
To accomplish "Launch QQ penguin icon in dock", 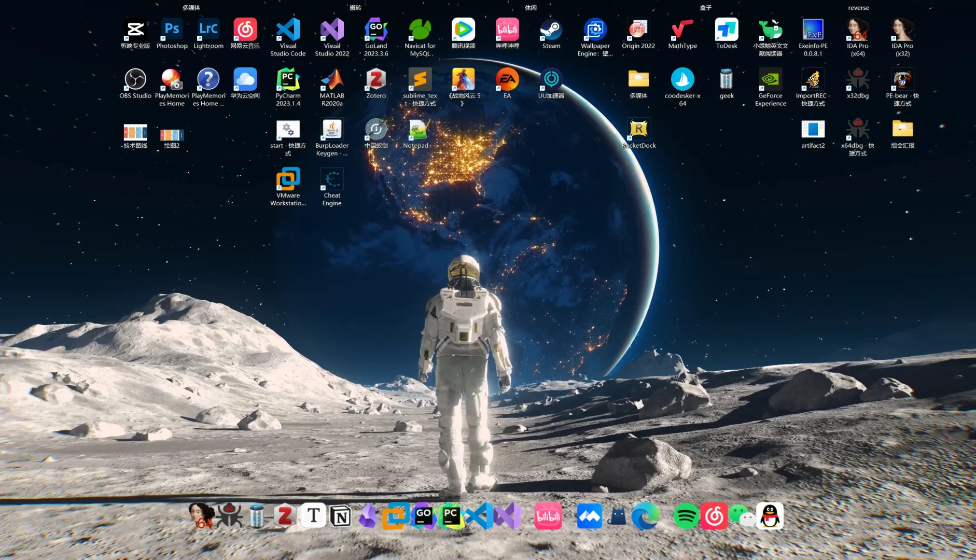I will coord(770,516).
